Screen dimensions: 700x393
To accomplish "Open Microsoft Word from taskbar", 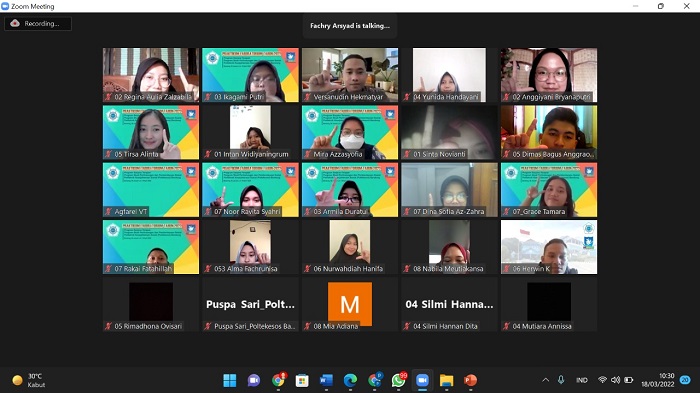I will pos(326,380).
